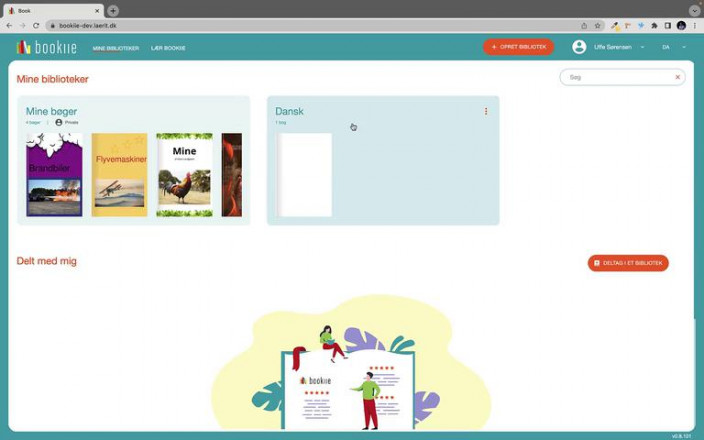This screenshot has width=704, height=440.
Task: Click into the Søg search field
Action: [615, 77]
